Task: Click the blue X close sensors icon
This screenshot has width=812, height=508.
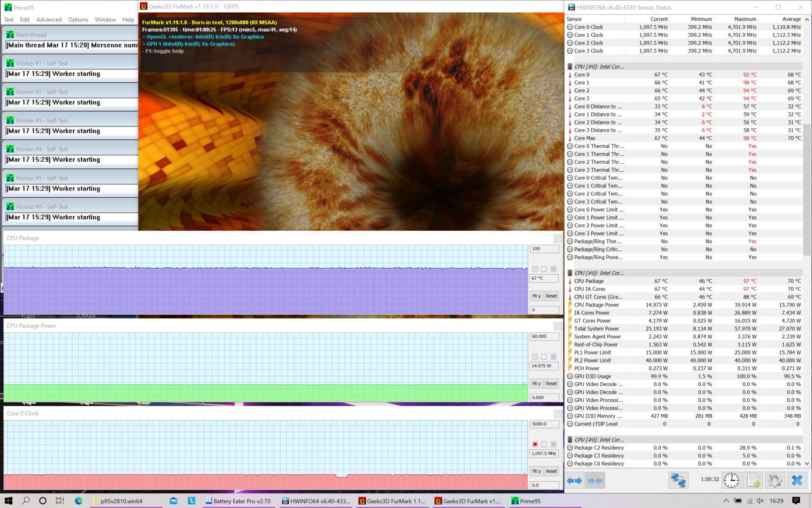Action: [x=797, y=480]
